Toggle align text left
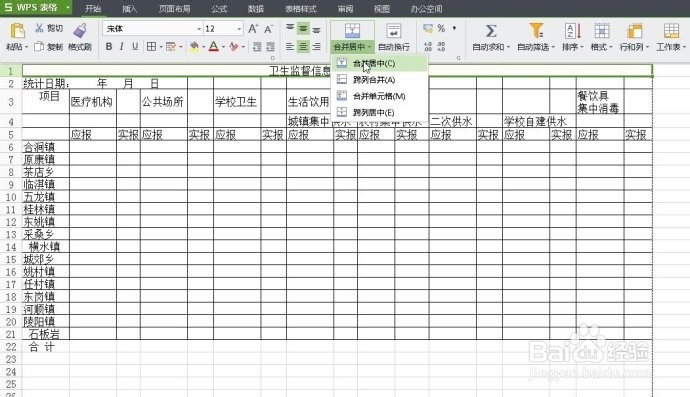690x397 pixels. [x=290, y=46]
